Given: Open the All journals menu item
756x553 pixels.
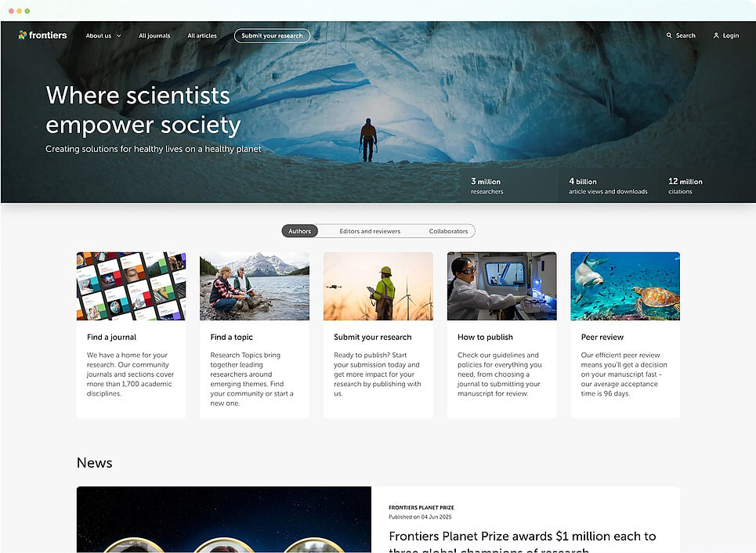Looking at the screenshot, I should click(154, 36).
